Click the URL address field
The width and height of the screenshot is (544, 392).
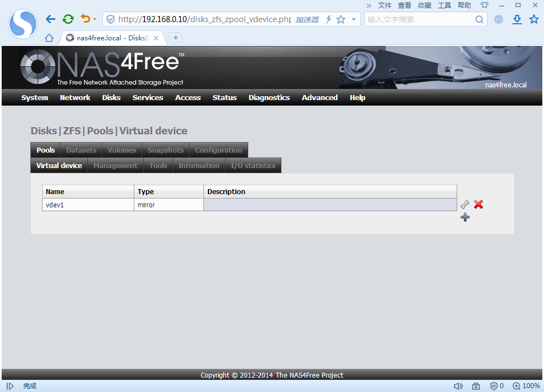click(205, 19)
